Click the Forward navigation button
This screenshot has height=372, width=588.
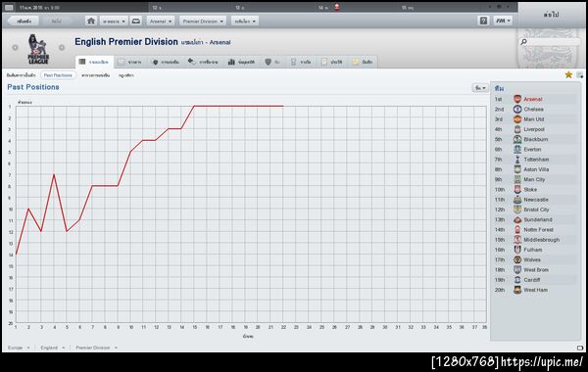56,21
